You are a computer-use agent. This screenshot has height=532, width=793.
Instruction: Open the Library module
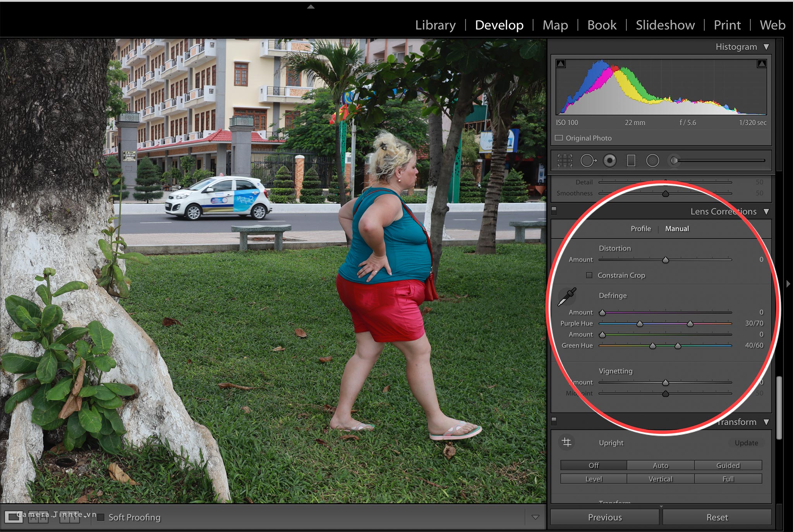point(435,25)
